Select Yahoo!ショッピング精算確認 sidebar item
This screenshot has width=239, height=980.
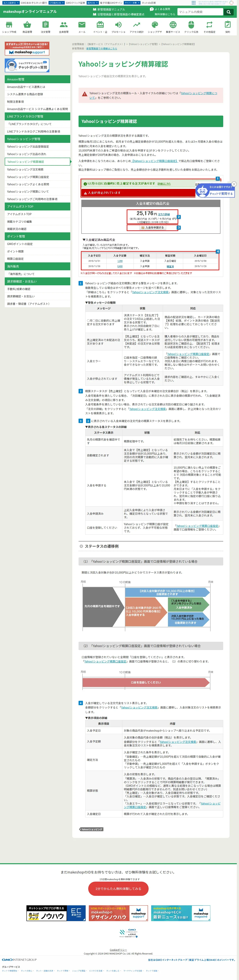(x=38, y=162)
